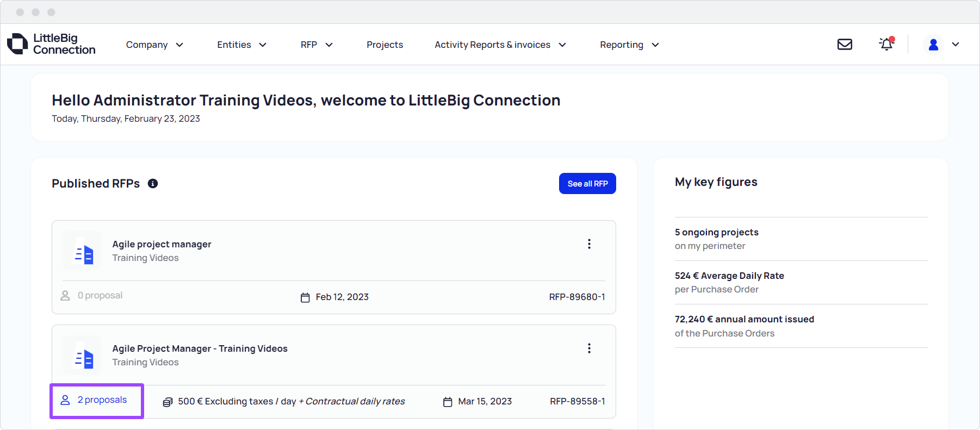This screenshot has height=430, width=980.
Task: Expand the Reporting dropdown chevron
Action: (655, 45)
